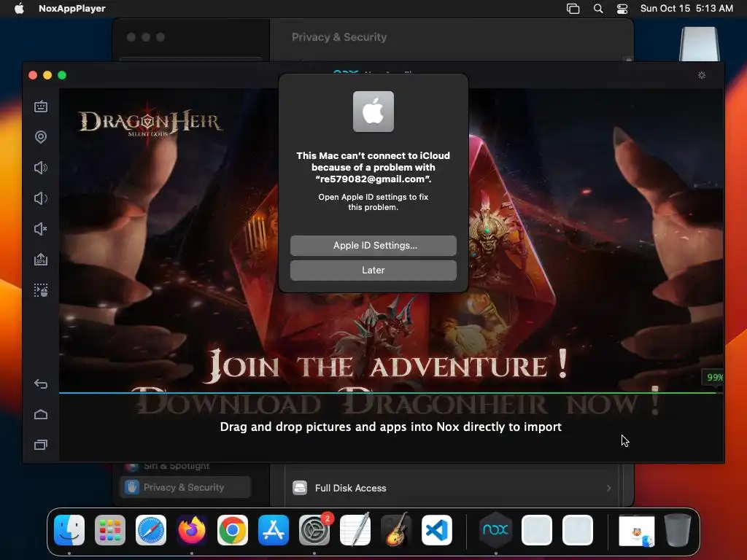Raise volume with the Nox volume-up icon

coord(41,168)
